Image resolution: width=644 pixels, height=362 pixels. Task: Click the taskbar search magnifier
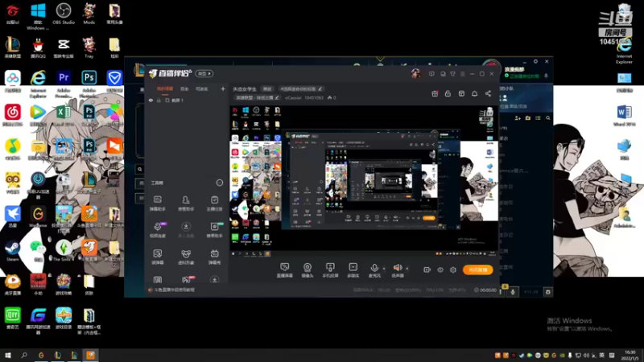[24, 355]
